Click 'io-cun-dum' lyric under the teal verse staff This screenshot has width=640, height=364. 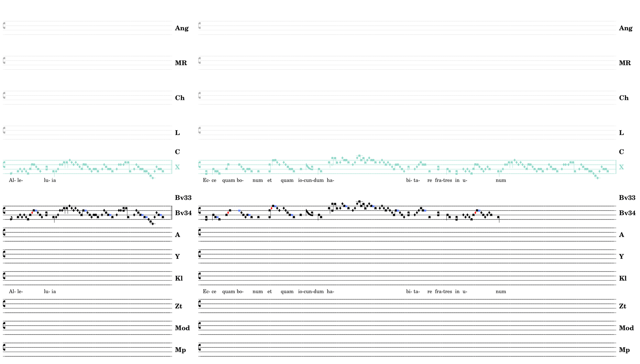(311, 180)
